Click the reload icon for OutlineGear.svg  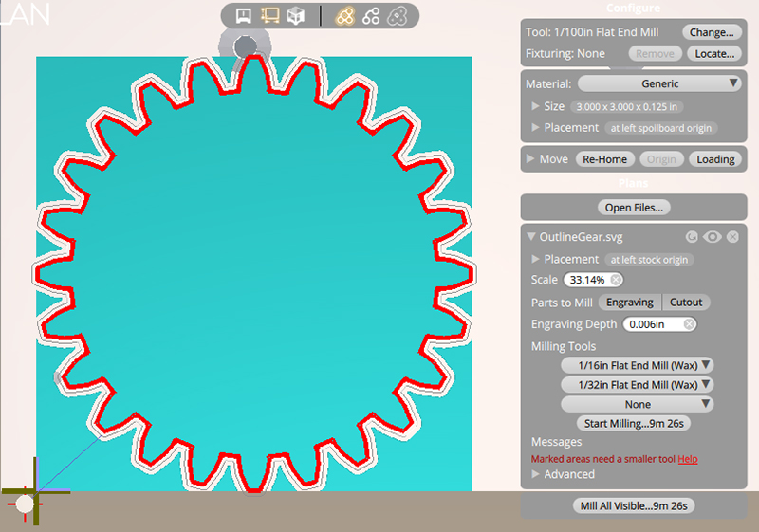692,236
